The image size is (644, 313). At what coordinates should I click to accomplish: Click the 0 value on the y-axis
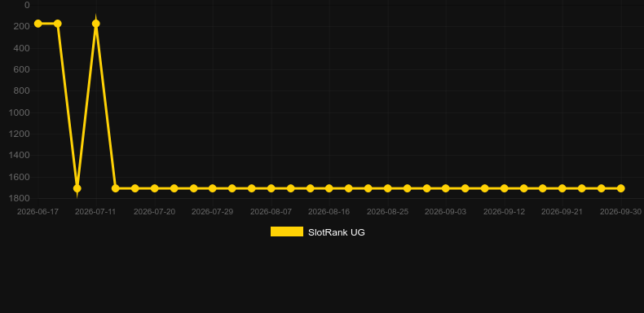pos(27,5)
